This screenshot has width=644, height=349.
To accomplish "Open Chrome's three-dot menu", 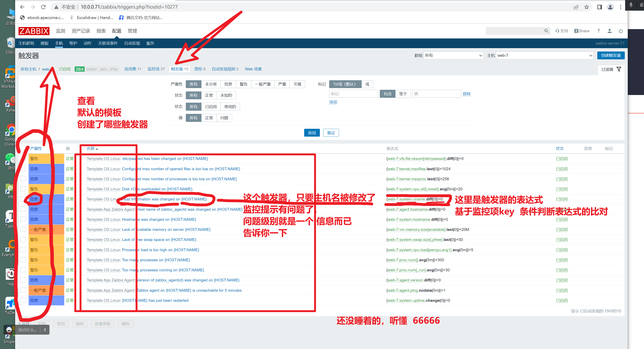I will click(620, 7).
